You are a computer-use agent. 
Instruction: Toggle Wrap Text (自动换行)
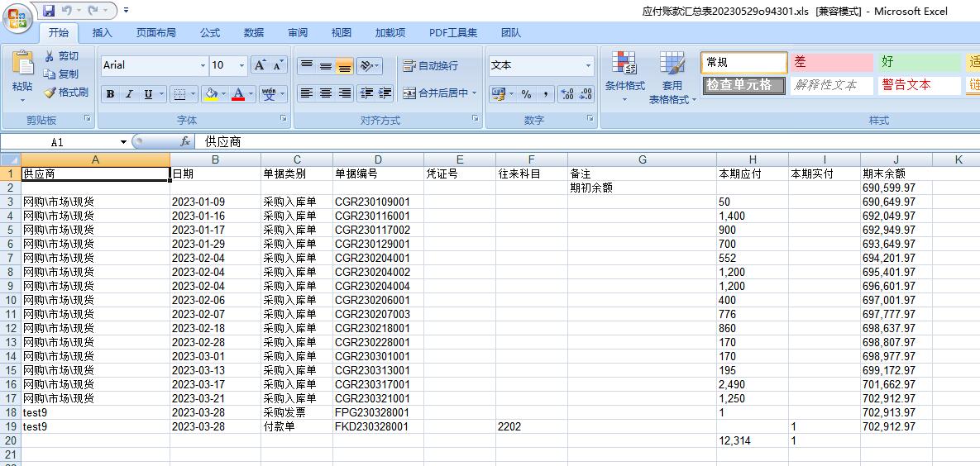430,66
